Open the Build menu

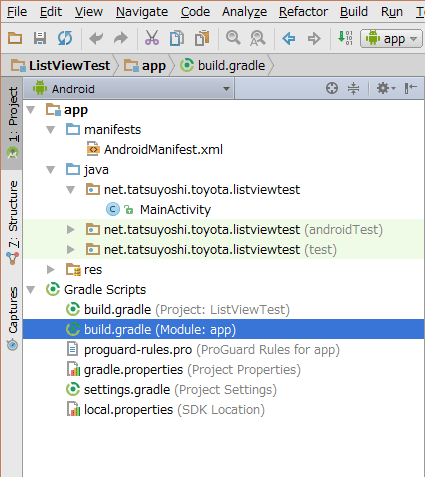tap(354, 12)
